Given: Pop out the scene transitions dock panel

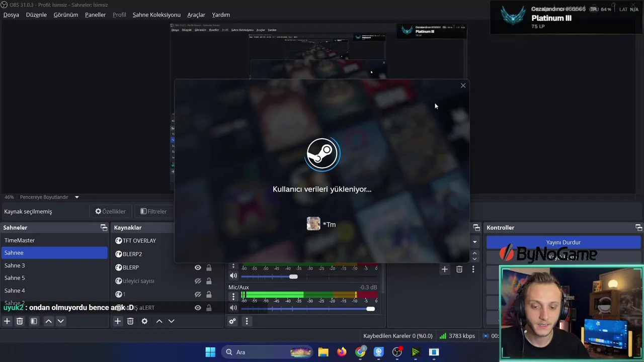Looking at the screenshot, I should 476,228.
